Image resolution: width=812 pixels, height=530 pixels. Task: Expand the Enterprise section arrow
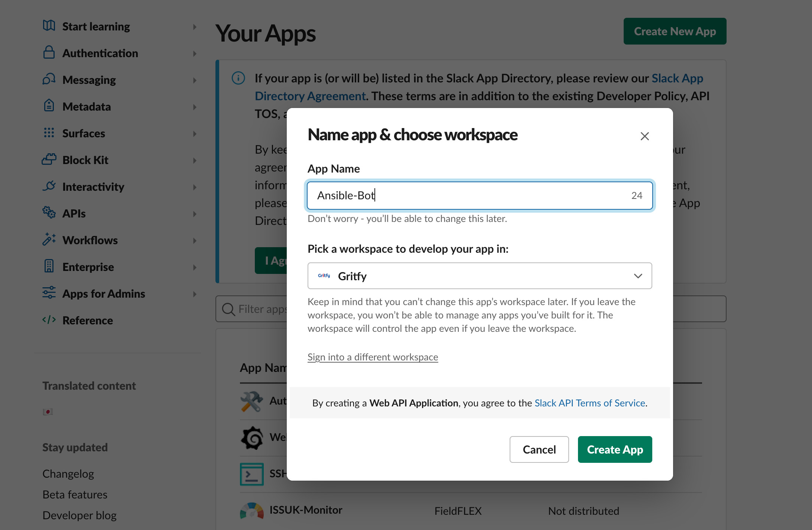pos(195,267)
